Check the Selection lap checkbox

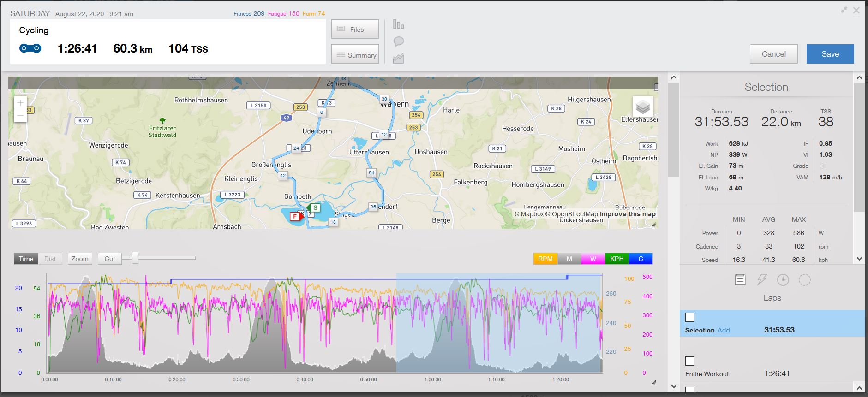pos(690,317)
